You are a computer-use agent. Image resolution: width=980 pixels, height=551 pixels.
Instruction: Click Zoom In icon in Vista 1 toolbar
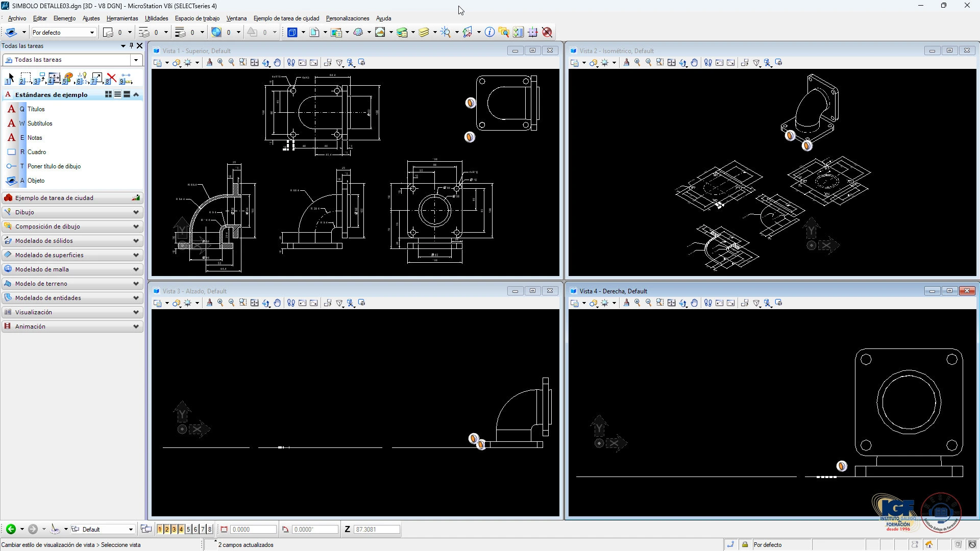pyautogui.click(x=220, y=62)
